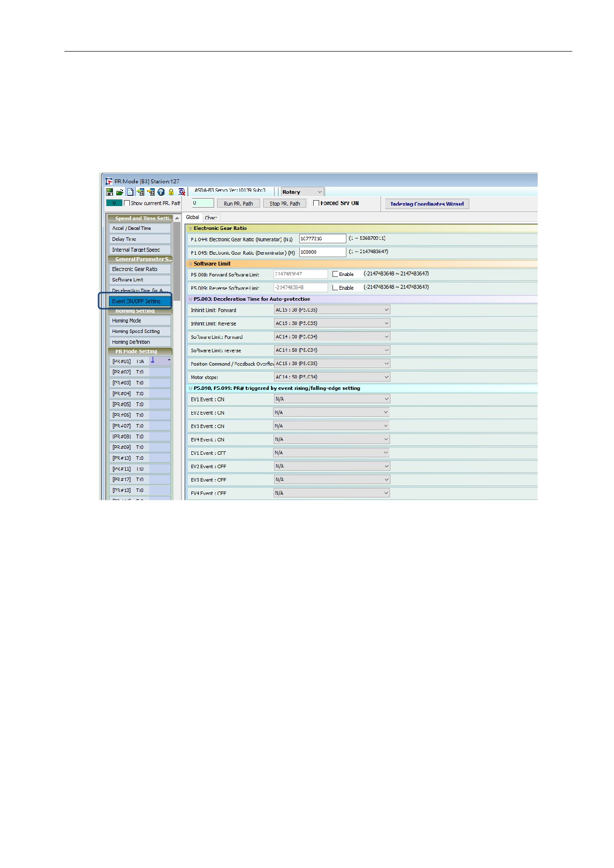Open EV1 Event : OFF dropdown

point(332,452)
